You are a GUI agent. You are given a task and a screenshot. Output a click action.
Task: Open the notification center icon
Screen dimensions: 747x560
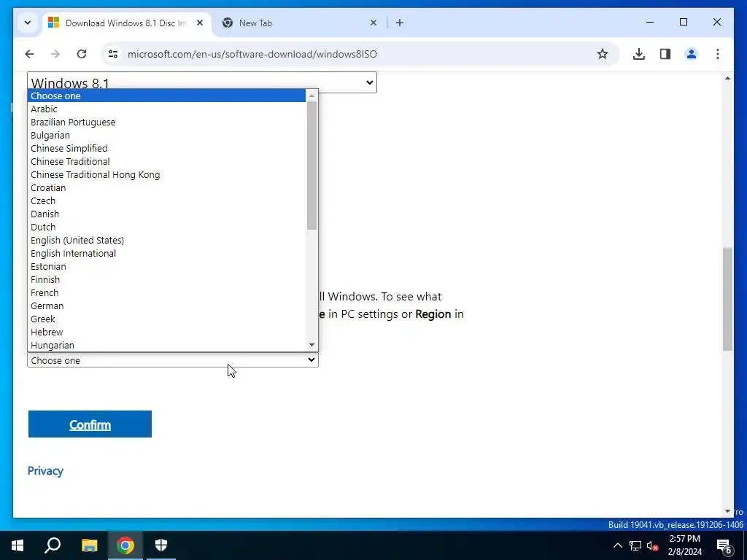724,545
